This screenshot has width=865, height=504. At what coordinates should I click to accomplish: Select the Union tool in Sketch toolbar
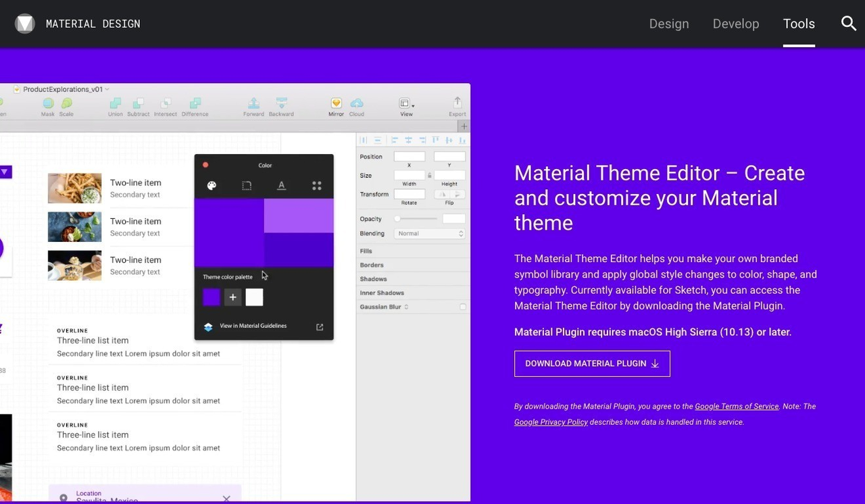click(x=116, y=104)
